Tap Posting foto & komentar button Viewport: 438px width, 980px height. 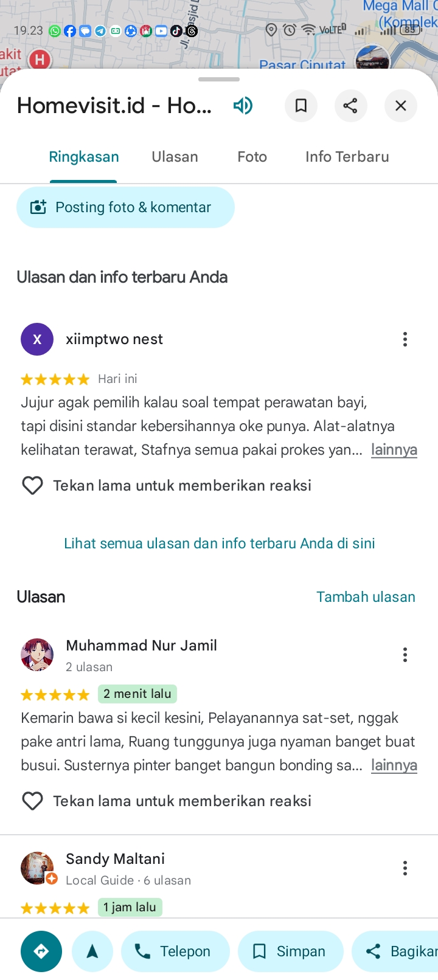[125, 207]
